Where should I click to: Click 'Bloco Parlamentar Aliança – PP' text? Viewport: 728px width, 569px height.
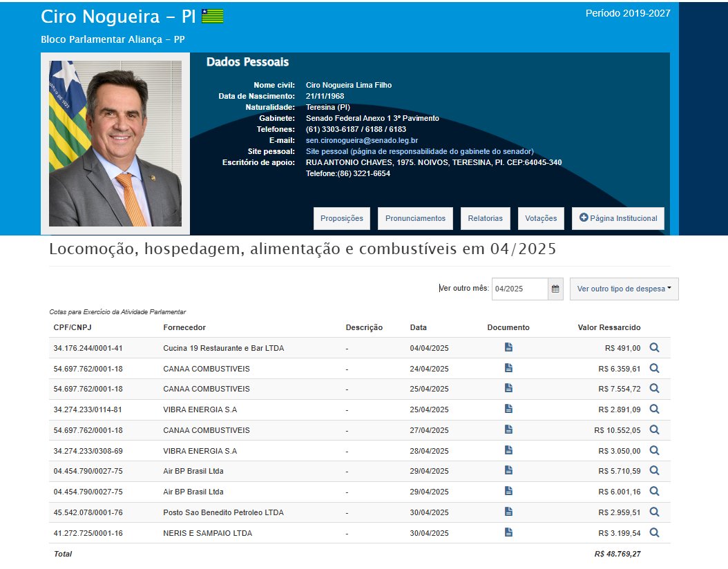tap(113, 39)
